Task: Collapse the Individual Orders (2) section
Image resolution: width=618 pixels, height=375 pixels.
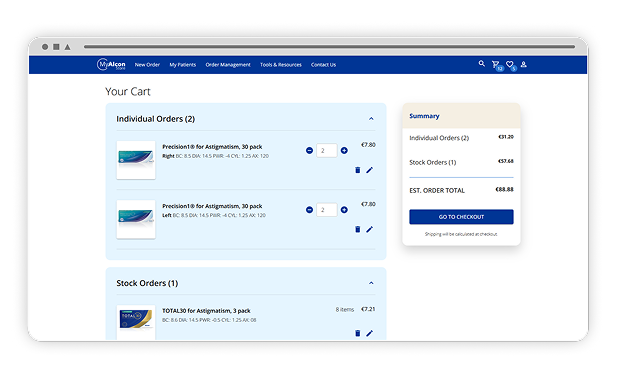Action: (371, 119)
